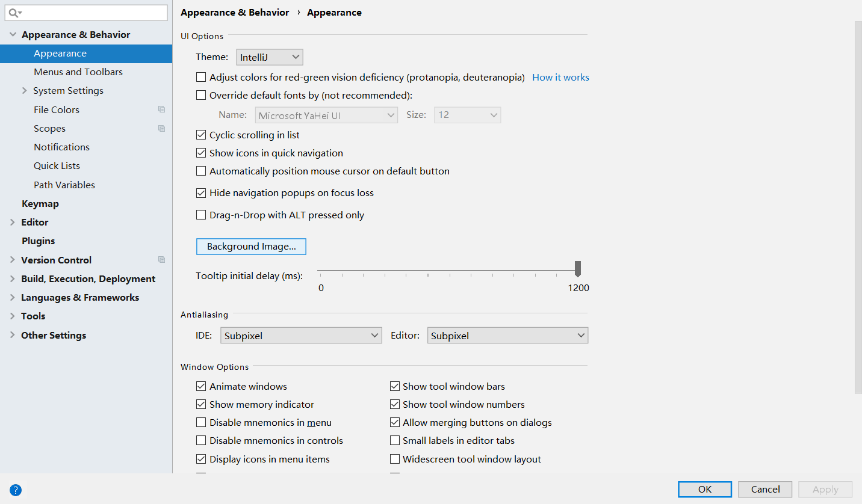Open the Editor antialiasing dropdown
This screenshot has height=504, width=862.
click(507, 336)
